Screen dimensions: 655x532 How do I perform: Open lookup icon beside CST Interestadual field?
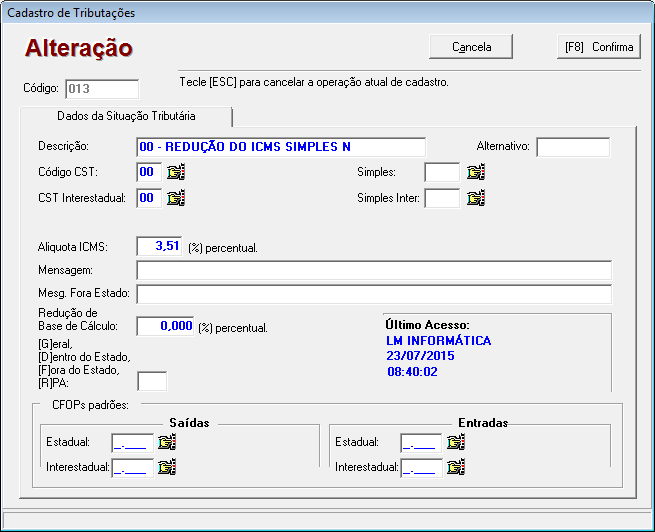click(176, 198)
